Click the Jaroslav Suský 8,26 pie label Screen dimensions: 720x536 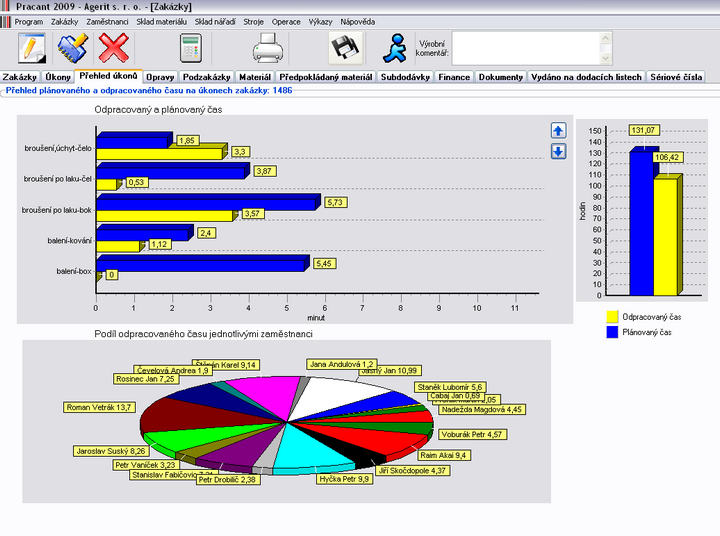click(111, 451)
